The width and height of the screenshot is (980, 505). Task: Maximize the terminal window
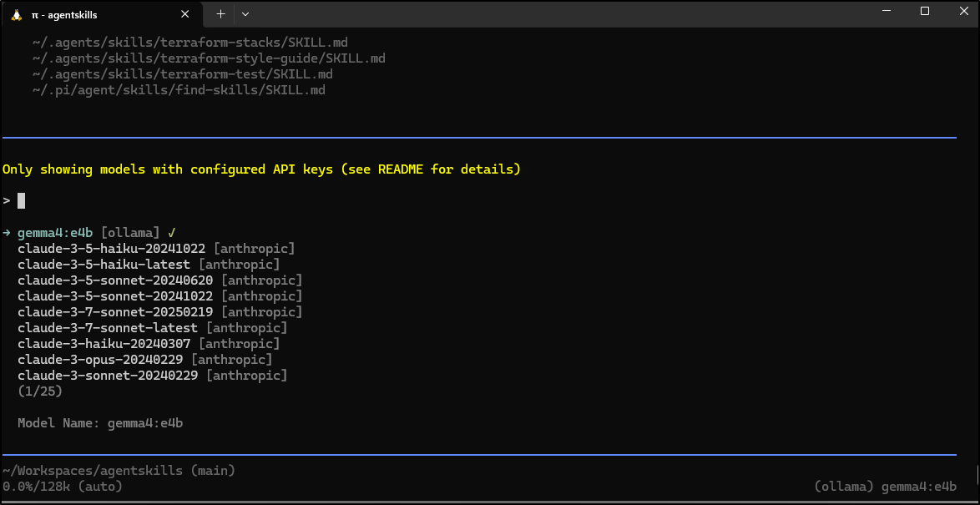tap(925, 12)
